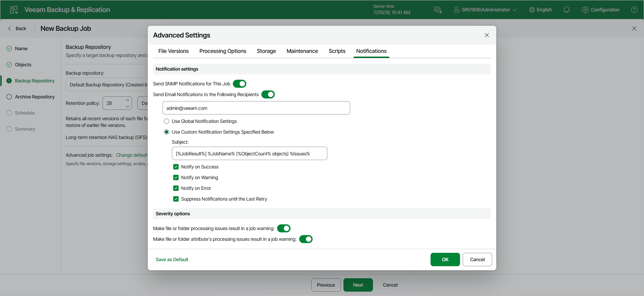Disable Send SNMP Notifications toggle
This screenshot has width=644, height=296.
tap(240, 84)
